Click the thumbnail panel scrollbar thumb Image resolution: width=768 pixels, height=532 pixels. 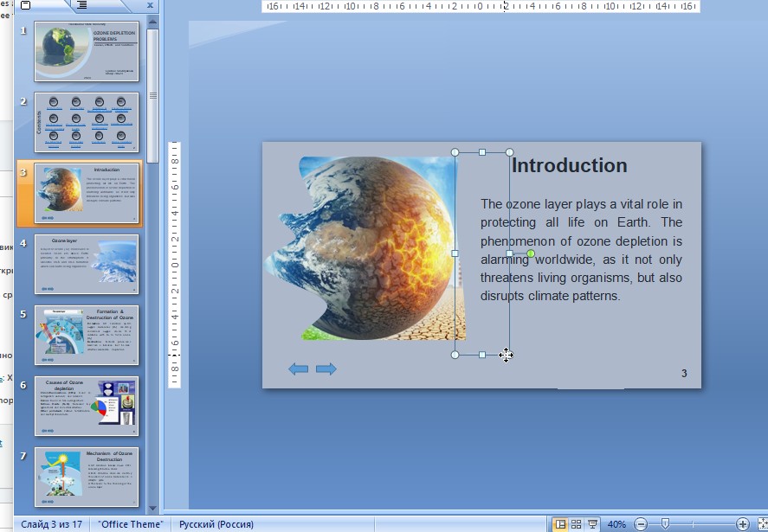pos(152,95)
